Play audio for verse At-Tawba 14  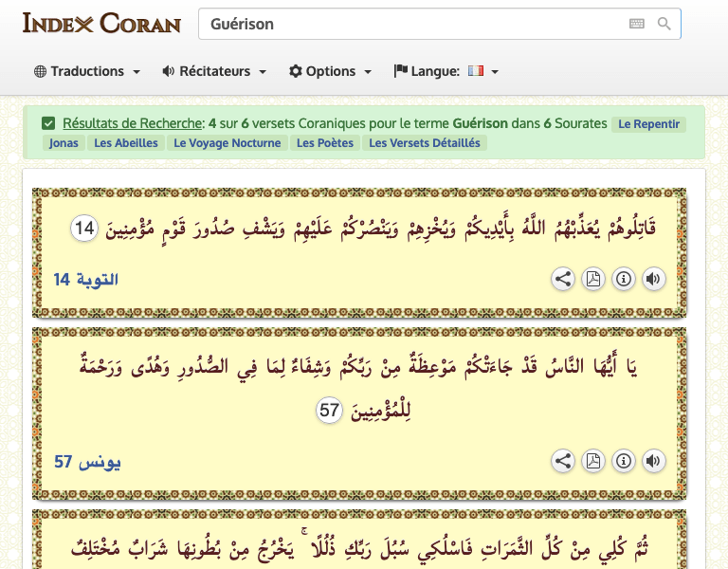(653, 279)
